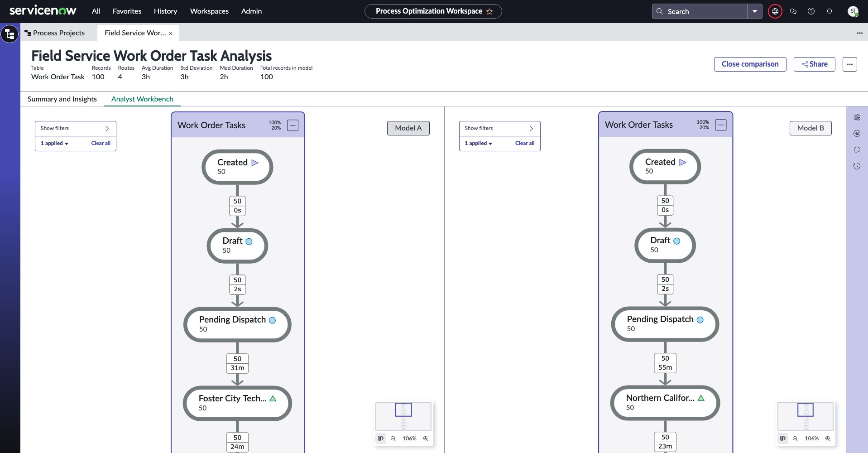Favorite the Process Optimization Workspace star

pos(489,11)
